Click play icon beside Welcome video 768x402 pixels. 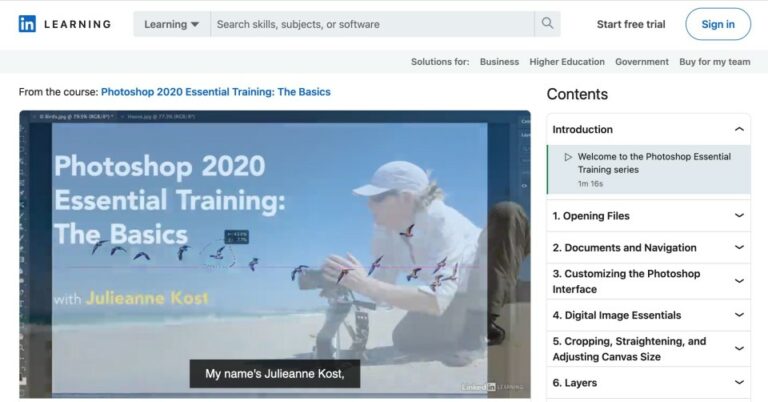coord(568,157)
